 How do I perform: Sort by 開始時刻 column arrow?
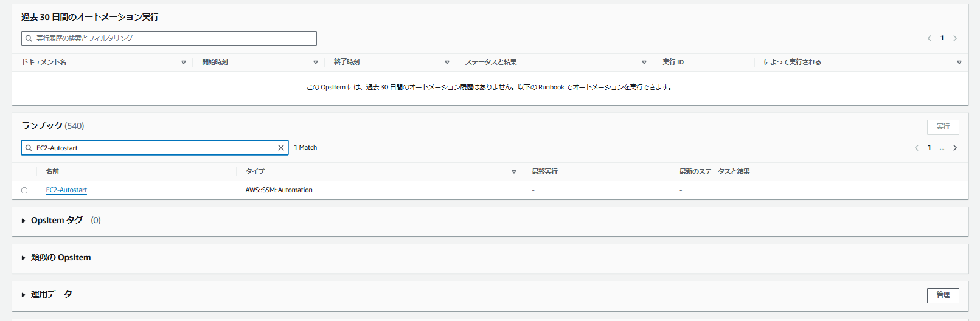tap(316, 63)
